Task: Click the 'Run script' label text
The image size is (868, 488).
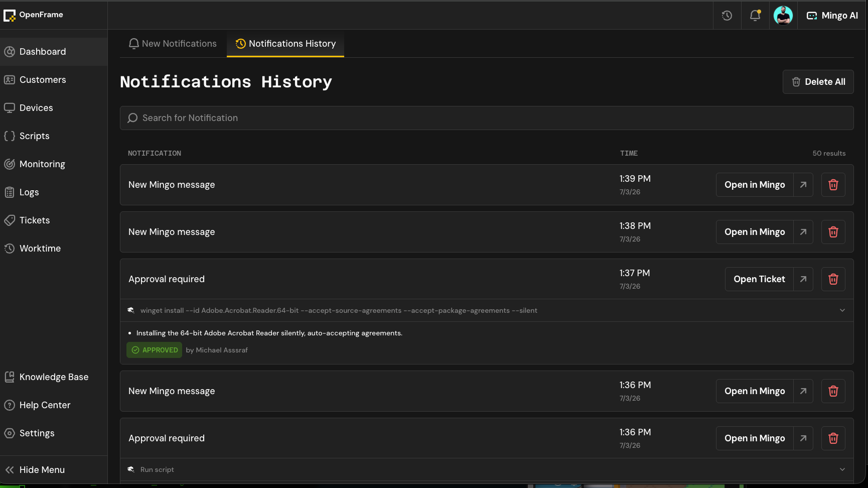Action: point(157,469)
